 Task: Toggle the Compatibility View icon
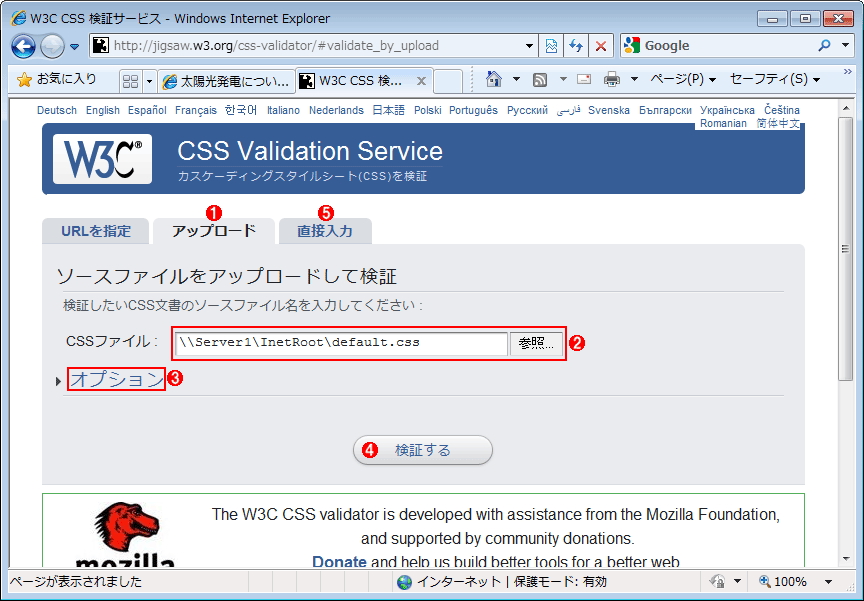[x=551, y=46]
